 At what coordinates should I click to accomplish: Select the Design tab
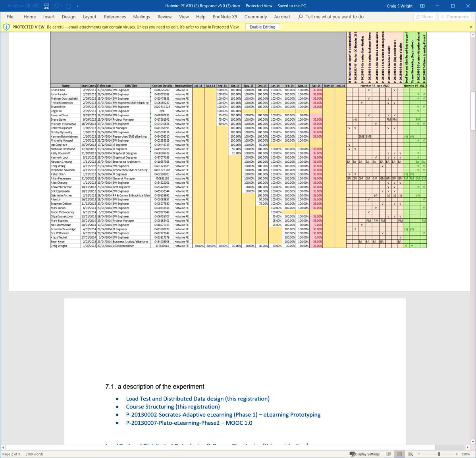pyautogui.click(x=69, y=17)
